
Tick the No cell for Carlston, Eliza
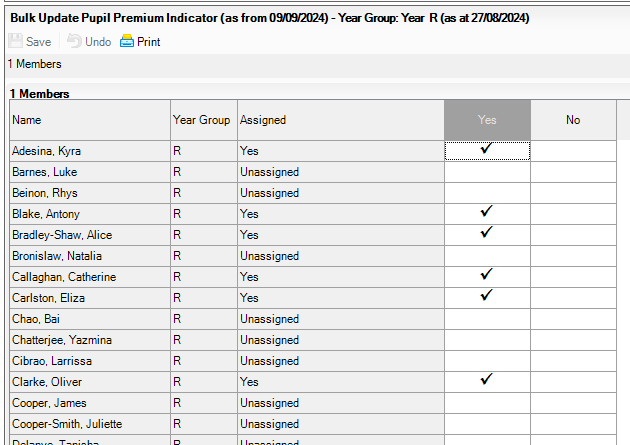(x=573, y=297)
